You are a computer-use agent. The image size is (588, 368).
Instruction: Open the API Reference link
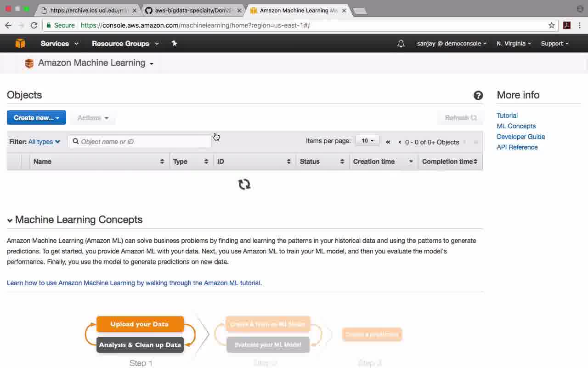click(x=517, y=147)
